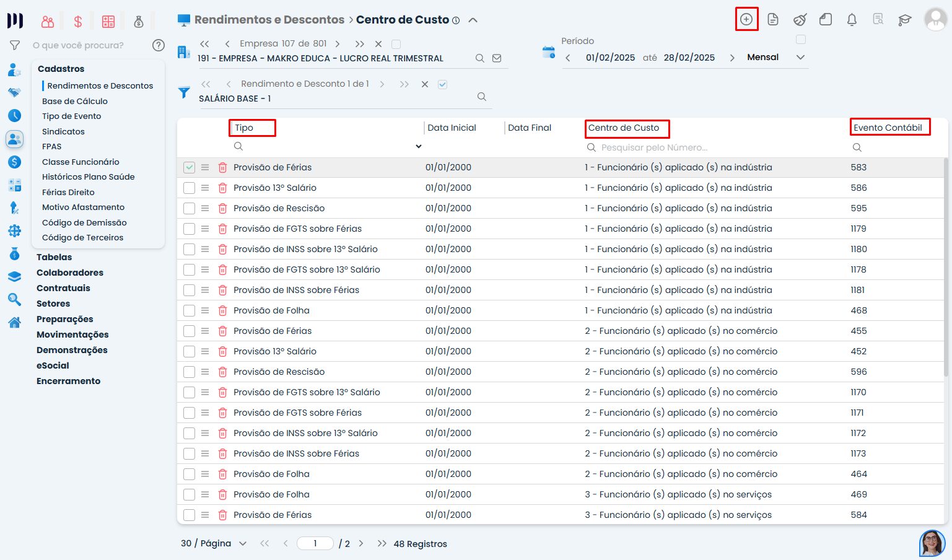Open the virtual assistant avatar
The width and height of the screenshot is (952, 560).
(x=932, y=543)
